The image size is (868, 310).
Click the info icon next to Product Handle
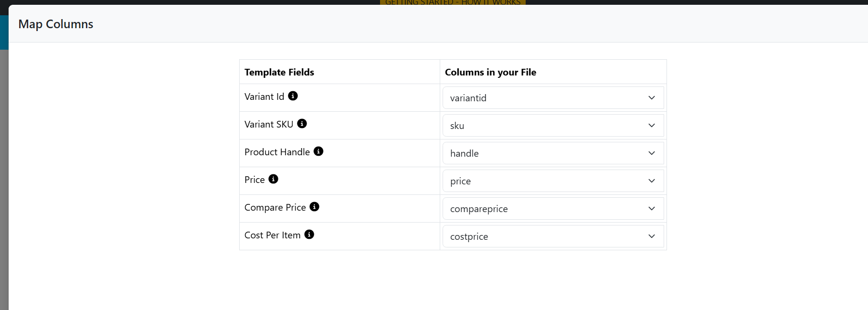[x=318, y=151]
